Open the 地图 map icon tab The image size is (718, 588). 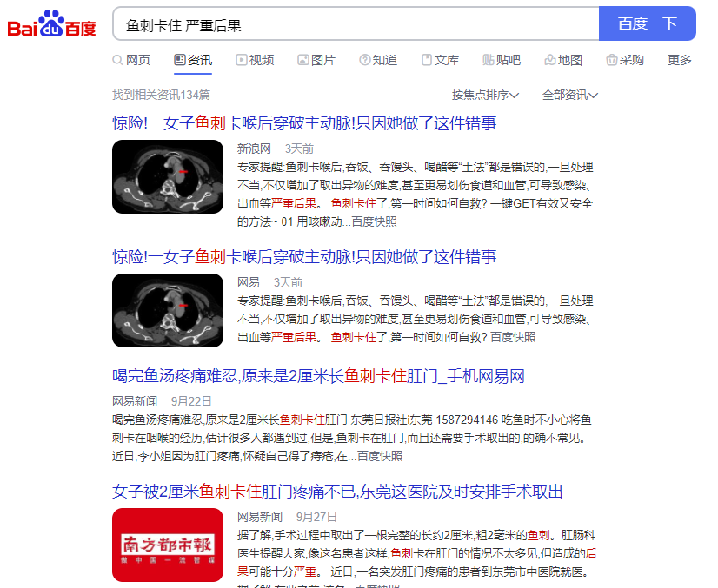click(549, 60)
